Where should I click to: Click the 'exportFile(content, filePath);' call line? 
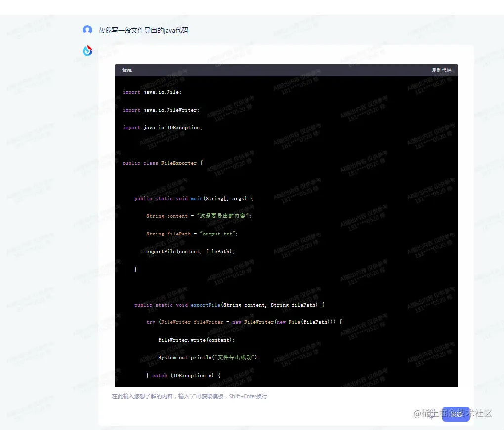[191, 251]
